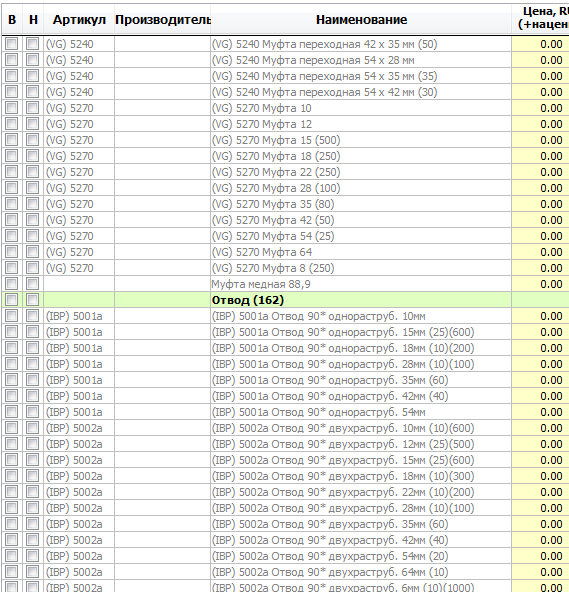Click name 5002a Отвод 90* двухраструб. 35мм (60)
The width and height of the screenshot is (569, 592).
330,524
